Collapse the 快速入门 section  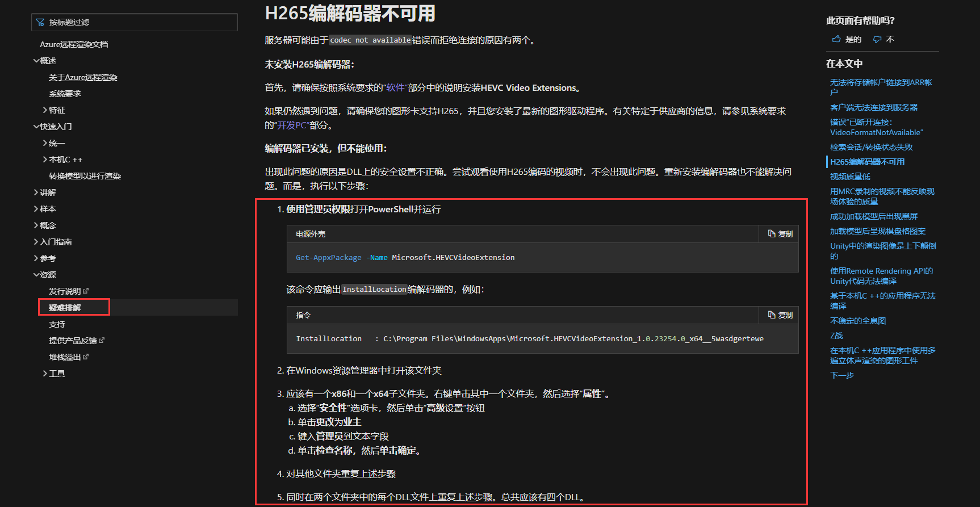(36, 127)
